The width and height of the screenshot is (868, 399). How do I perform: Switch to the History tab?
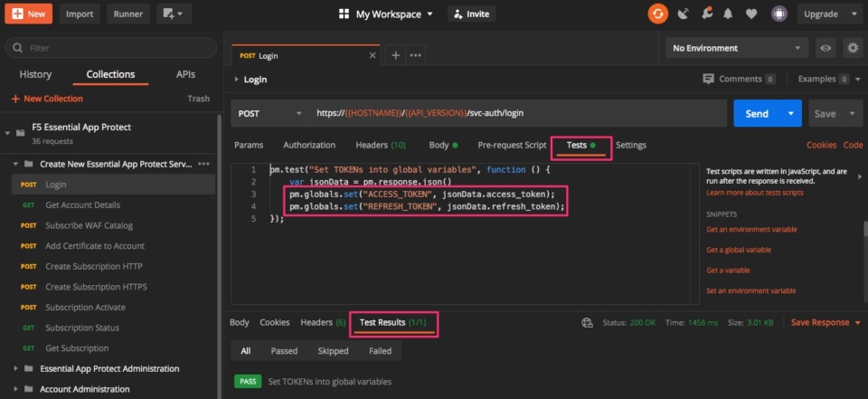tap(35, 74)
